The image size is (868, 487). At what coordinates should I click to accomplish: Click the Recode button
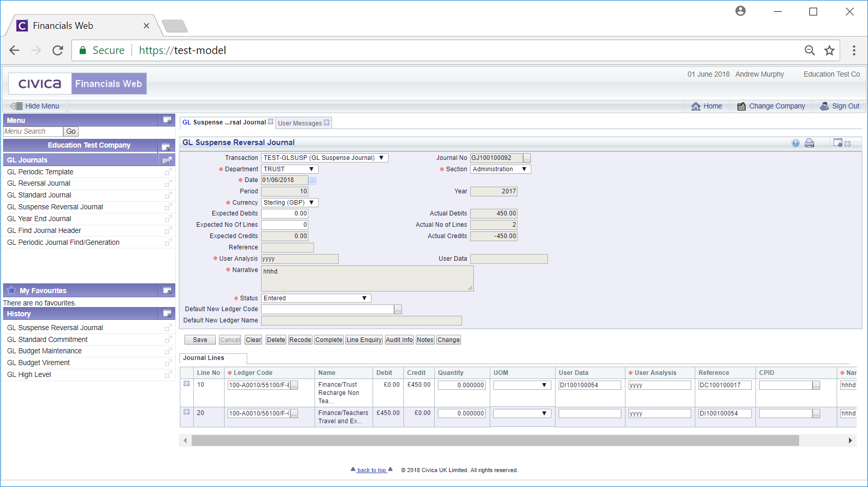(x=300, y=340)
